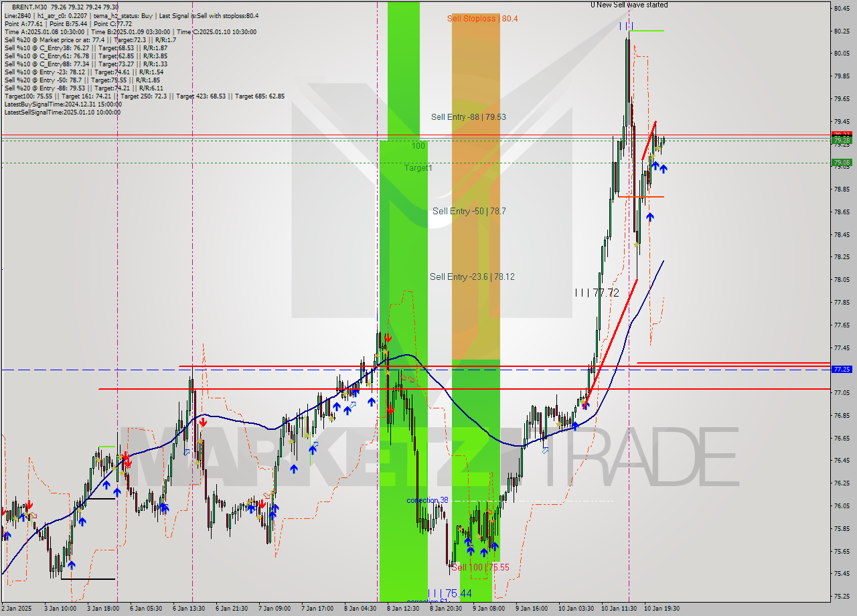Click the 'Sell %10 @ C_Entry61: 76.78' line

pos(86,56)
